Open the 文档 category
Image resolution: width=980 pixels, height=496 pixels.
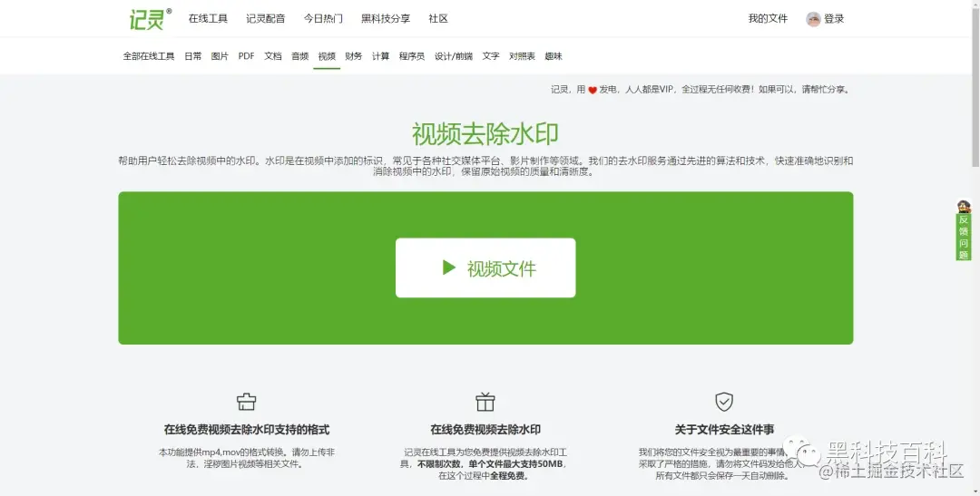pyautogui.click(x=273, y=56)
